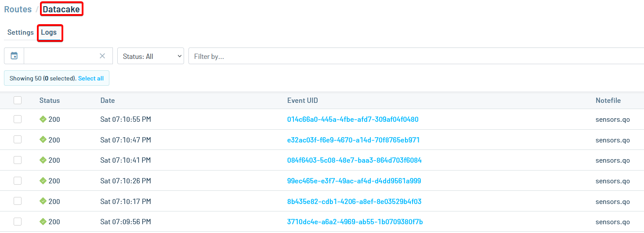Toggle the select-all checkbox in table header

point(18,100)
